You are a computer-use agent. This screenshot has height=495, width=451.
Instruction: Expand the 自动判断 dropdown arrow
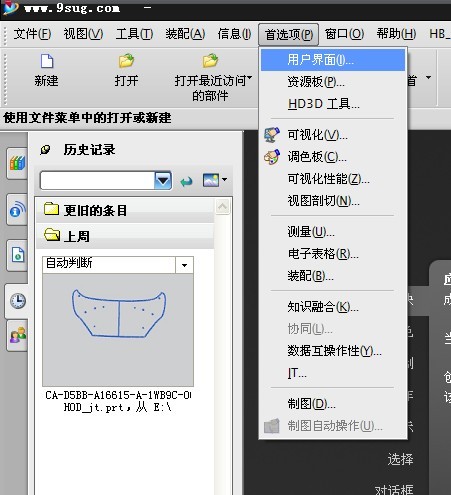click(x=184, y=265)
